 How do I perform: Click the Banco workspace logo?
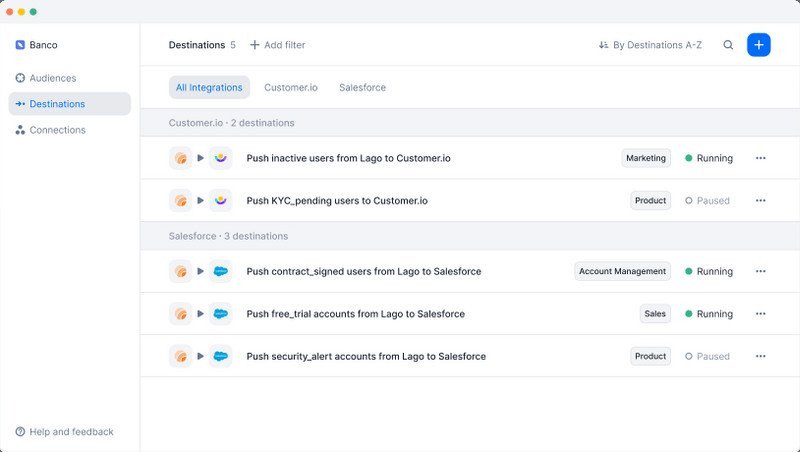tap(20, 45)
